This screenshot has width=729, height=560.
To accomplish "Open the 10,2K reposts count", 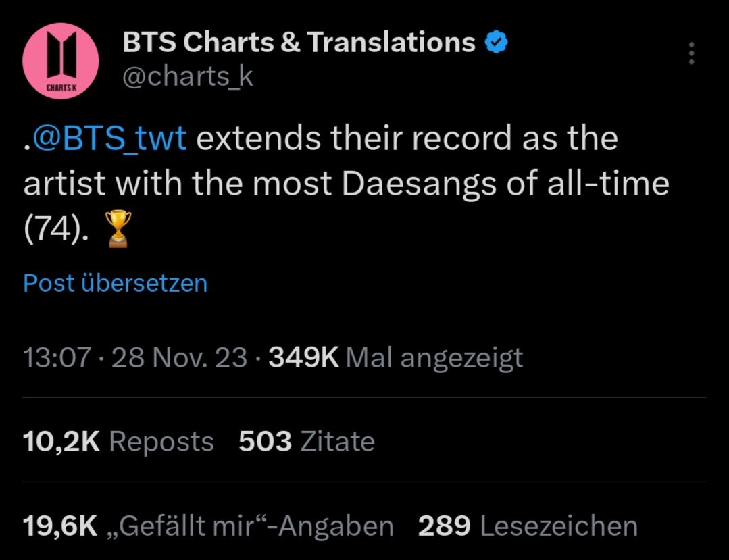I will tap(61, 442).
